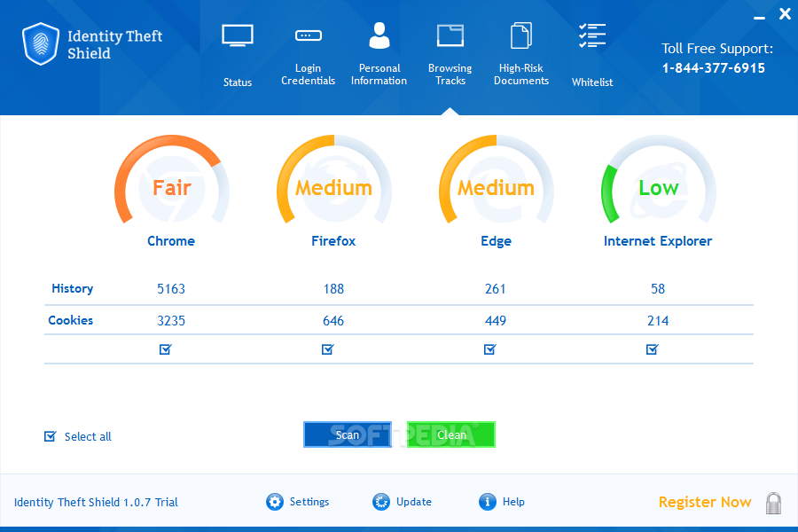The image size is (798, 532).
Task: Click the Internet Explorer Low risk gauge
Action: pos(659,181)
